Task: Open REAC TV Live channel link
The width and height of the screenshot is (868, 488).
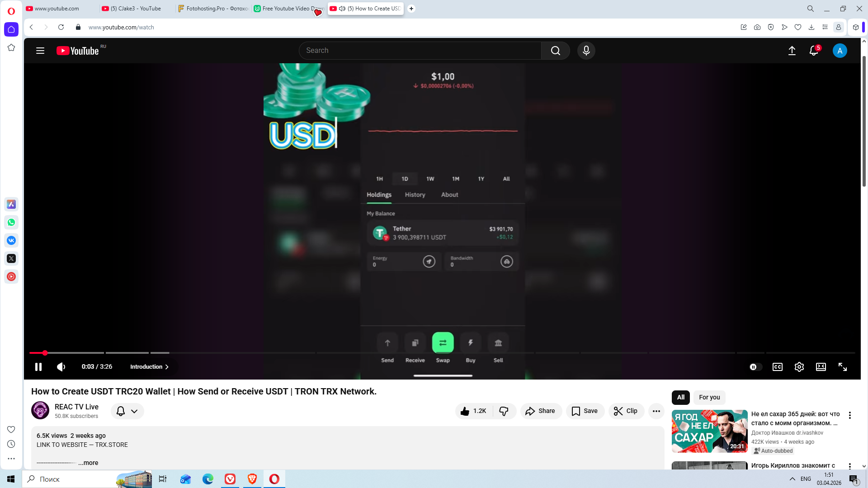Action: [x=76, y=407]
